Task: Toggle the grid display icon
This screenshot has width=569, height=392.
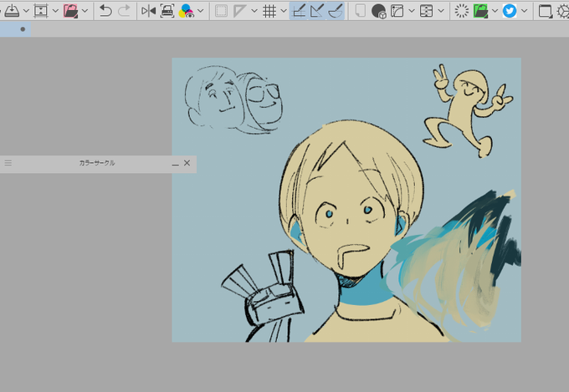Action: point(269,11)
